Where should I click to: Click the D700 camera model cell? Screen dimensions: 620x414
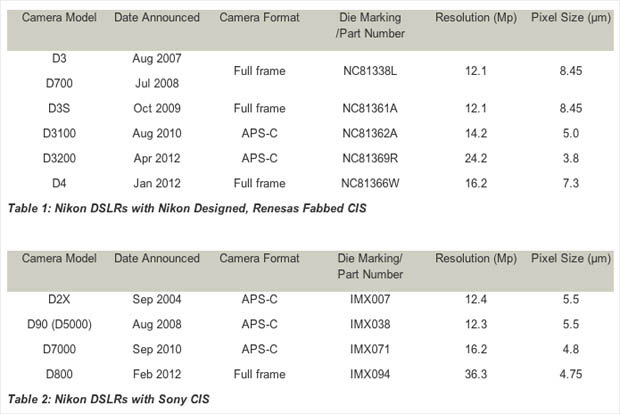pyautogui.click(x=59, y=83)
